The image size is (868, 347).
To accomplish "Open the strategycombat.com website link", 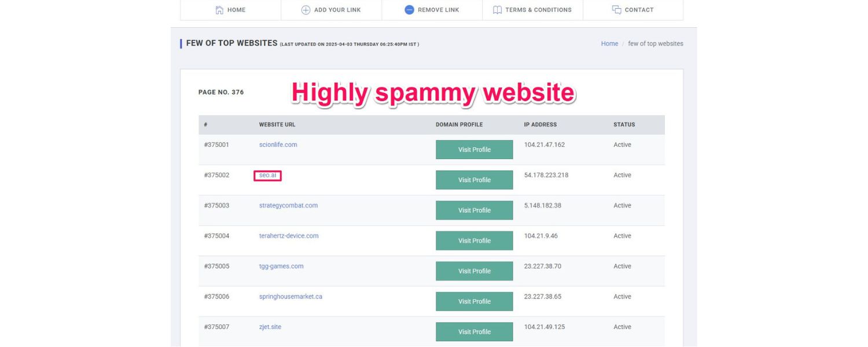I will (288, 205).
